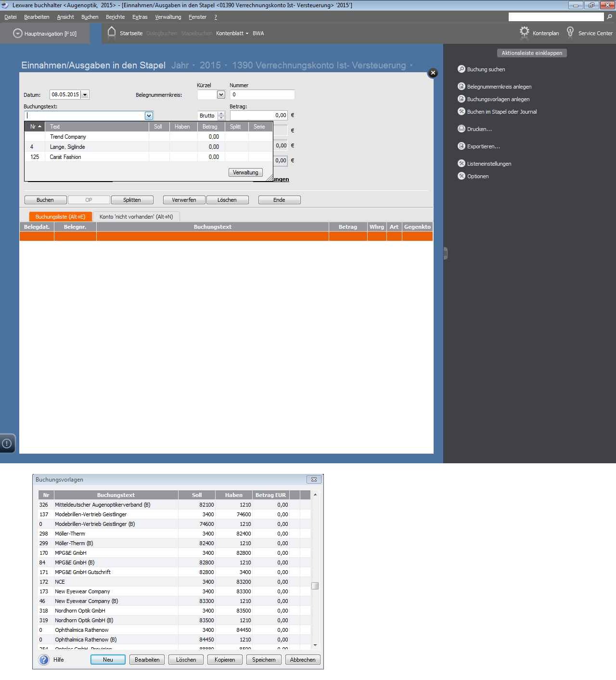
Task: Expand the Kontenblatt dropdown
Action: pyautogui.click(x=247, y=33)
